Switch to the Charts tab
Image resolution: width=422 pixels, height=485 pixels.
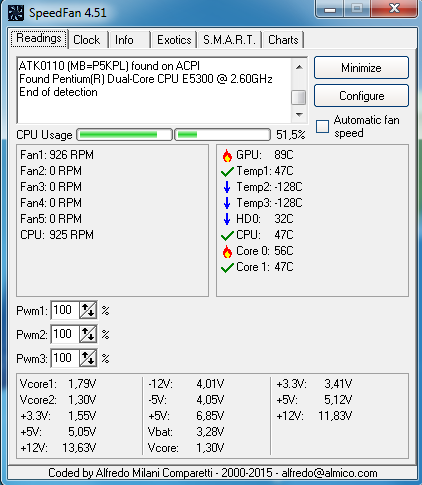(x=283, y=40)
